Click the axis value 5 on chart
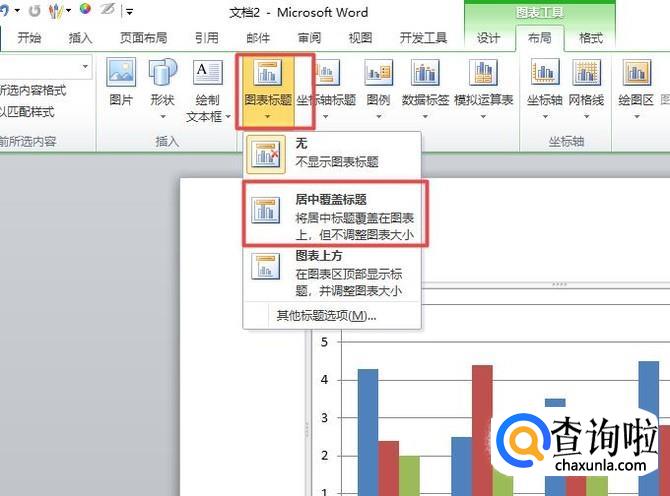670x496 pixels. click(324, 342)
